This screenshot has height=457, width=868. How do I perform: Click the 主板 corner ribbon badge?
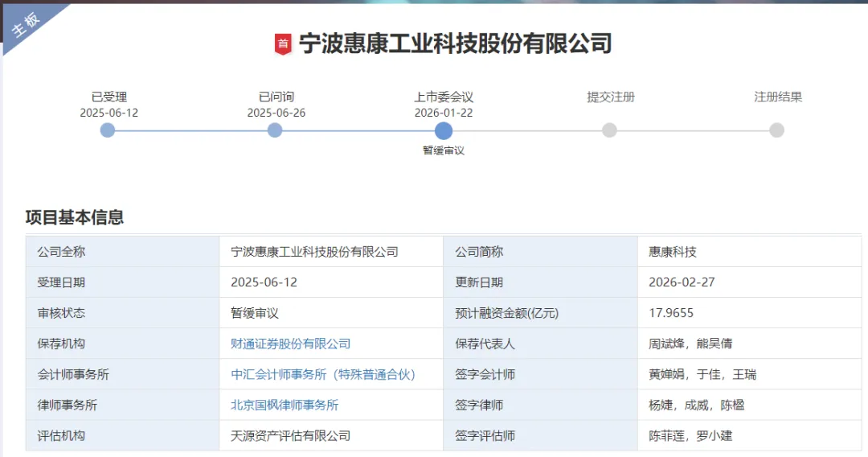(x=27, y=26)
